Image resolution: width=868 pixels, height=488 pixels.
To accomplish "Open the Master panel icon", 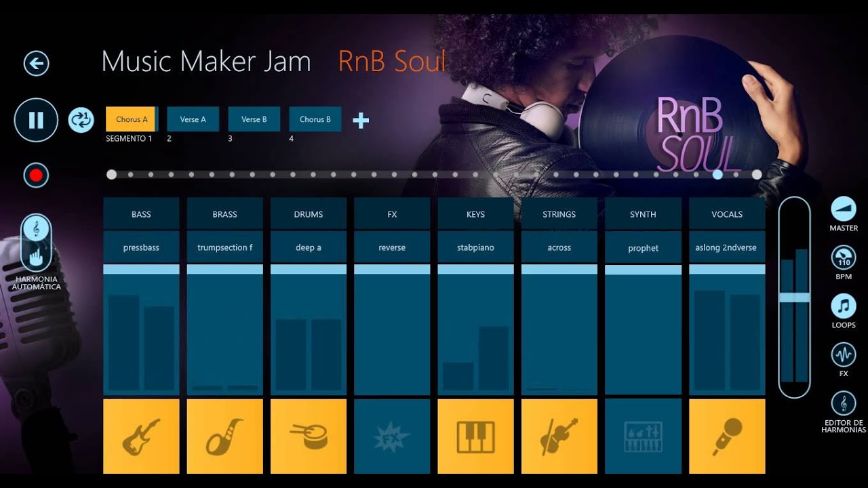I will (844, 209).
